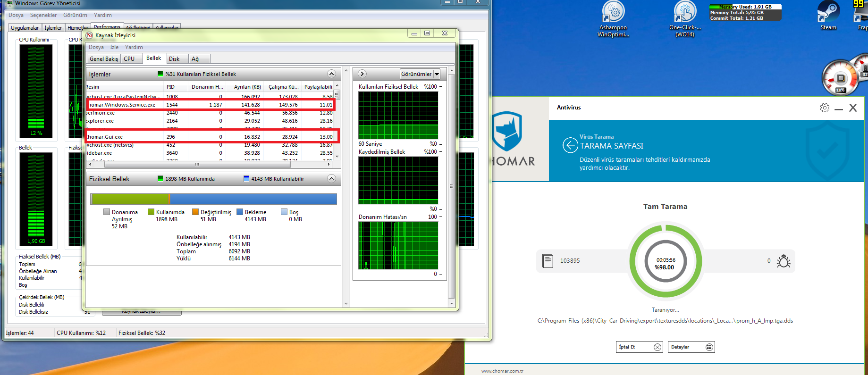Click the scanned files document icon

pyautogui.click(x=548, y=261)
